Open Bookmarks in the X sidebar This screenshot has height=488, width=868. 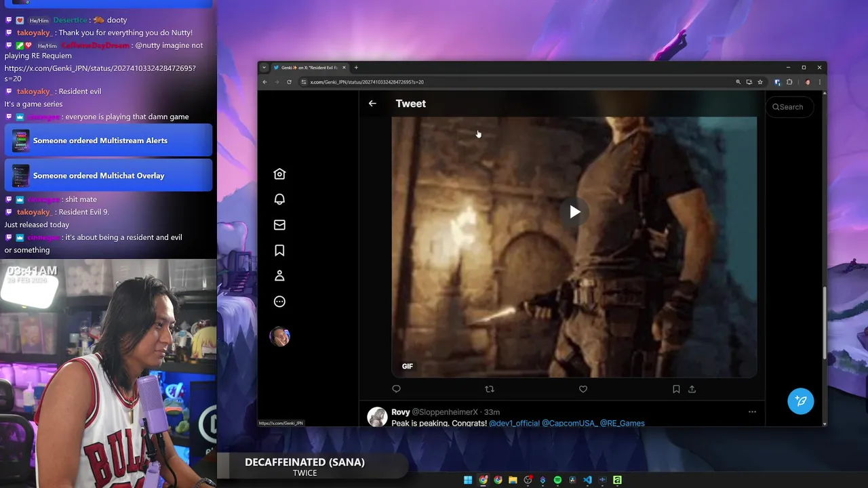click(x=279, y=251)
